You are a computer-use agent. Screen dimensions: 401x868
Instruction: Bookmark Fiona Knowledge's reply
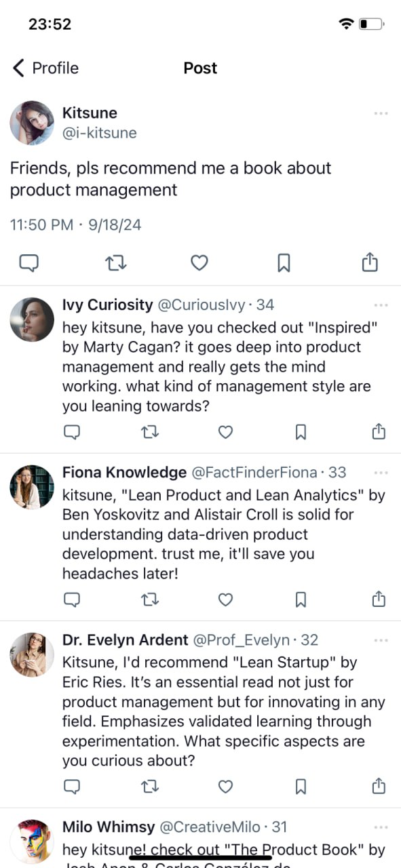[x=301, y=599]
